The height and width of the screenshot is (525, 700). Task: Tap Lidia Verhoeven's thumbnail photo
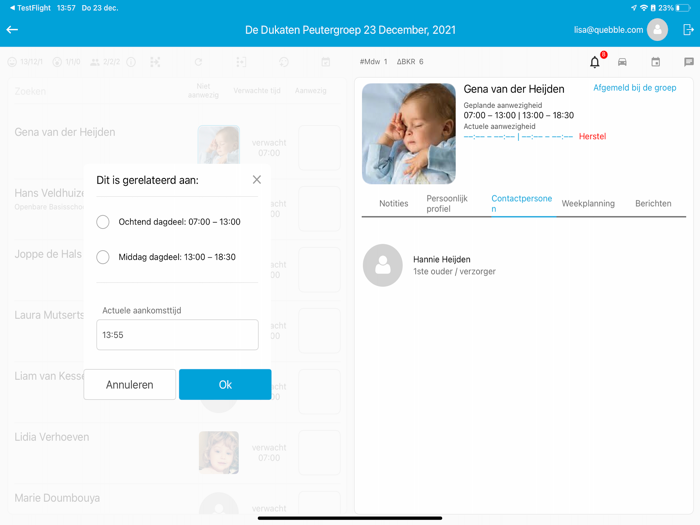219,452
